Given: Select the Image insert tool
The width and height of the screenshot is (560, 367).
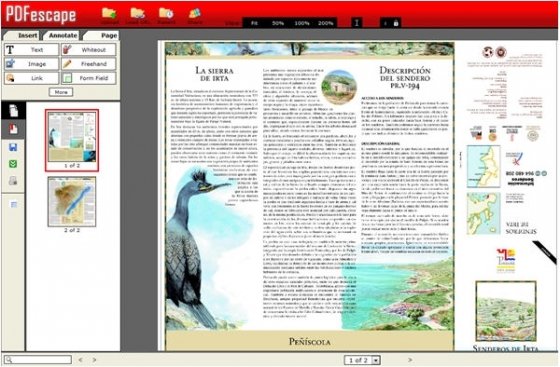Looking at the screenshot, I should pyautogui.click(x=31, y=64).
